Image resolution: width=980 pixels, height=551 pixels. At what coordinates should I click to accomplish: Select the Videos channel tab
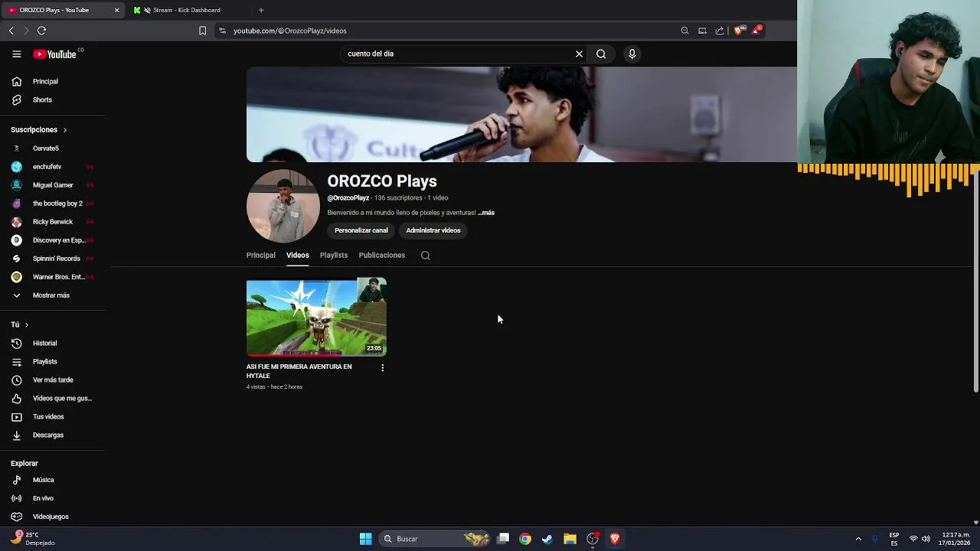pos(297,256)
